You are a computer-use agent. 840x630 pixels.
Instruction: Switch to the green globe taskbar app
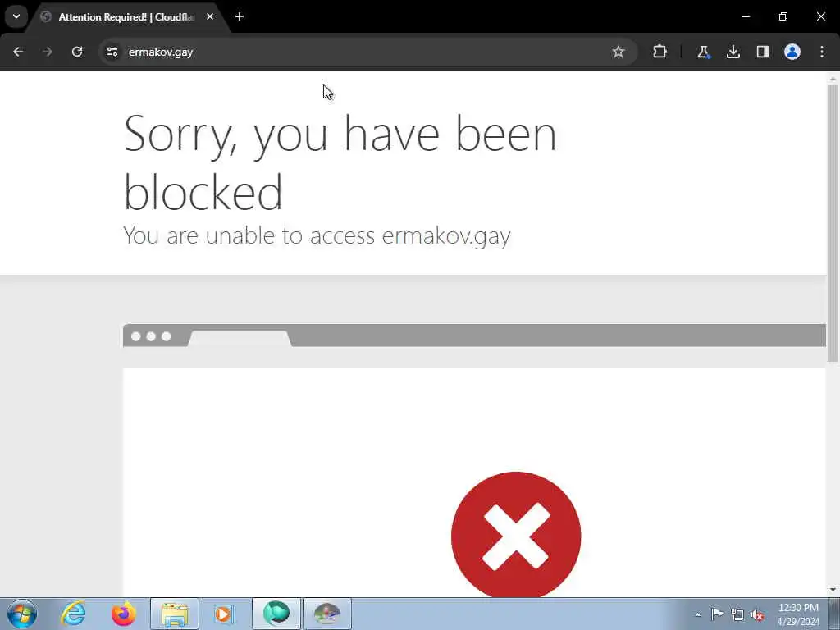pyautogui.click(x=276, y=614)
